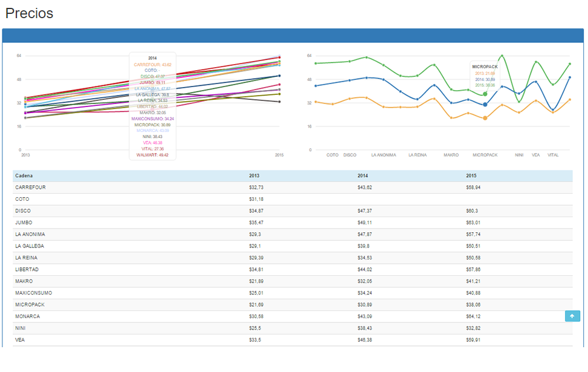Click MAKRO's 2014 price $32,05

[365, 281]
